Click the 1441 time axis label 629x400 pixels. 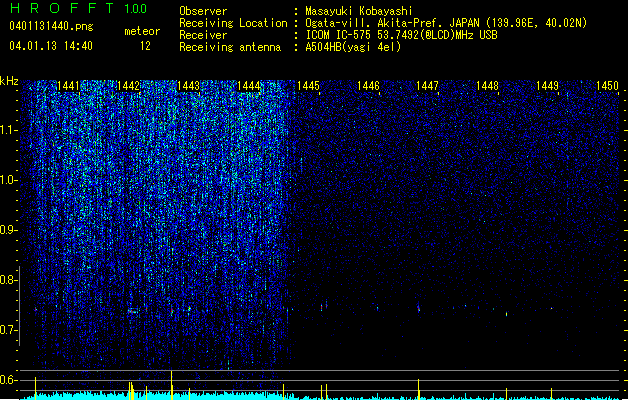pyautogui.click(x=68, y=86)
